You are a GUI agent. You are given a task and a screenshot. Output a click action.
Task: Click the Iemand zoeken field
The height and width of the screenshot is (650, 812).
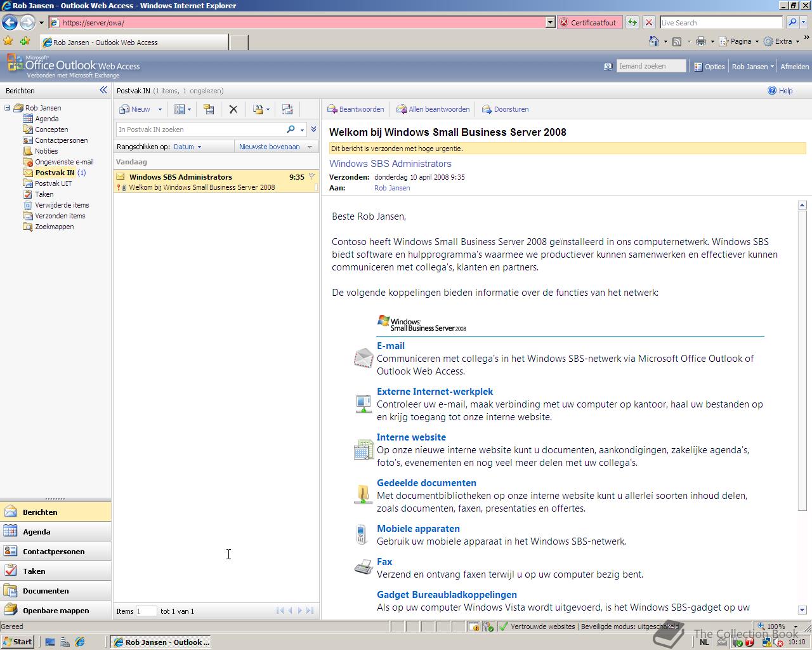click(651, 66)
